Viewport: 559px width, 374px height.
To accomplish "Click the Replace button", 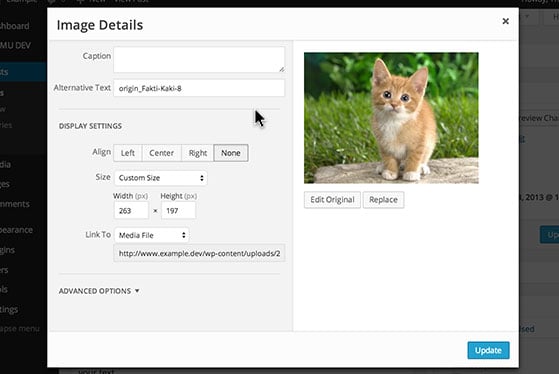I will [383, 200].
